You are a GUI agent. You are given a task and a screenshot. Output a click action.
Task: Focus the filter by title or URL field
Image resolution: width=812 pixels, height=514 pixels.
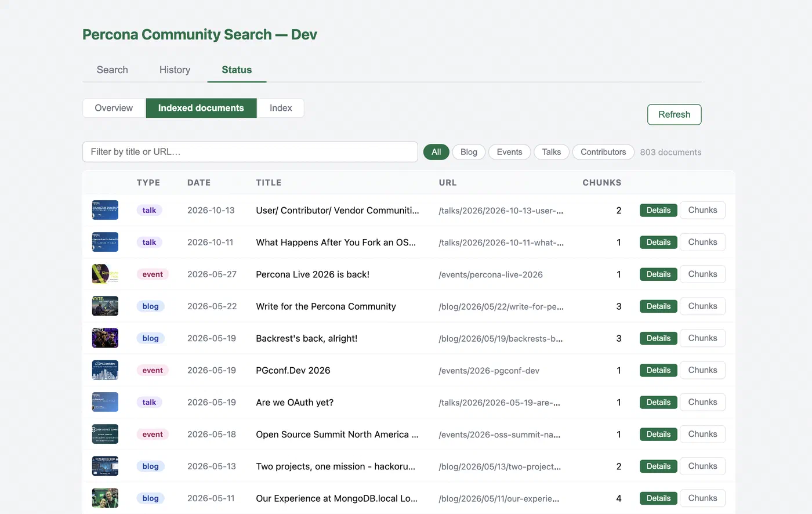point(250,152)
